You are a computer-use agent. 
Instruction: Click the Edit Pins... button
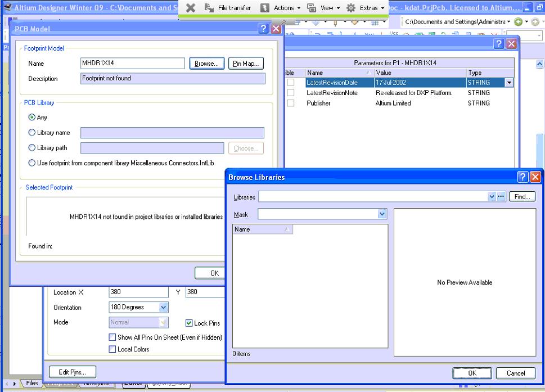73,372
